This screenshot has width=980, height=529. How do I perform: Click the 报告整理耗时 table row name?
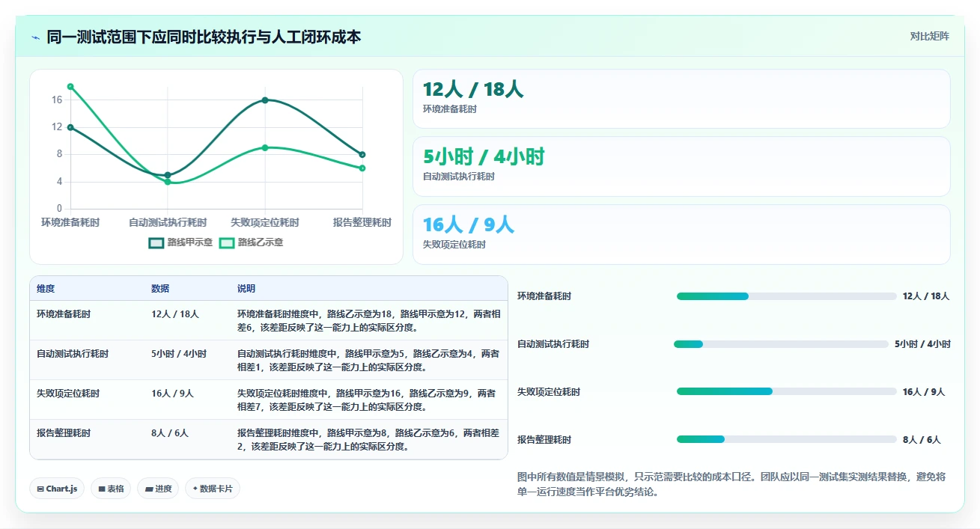tap(64, 433)
